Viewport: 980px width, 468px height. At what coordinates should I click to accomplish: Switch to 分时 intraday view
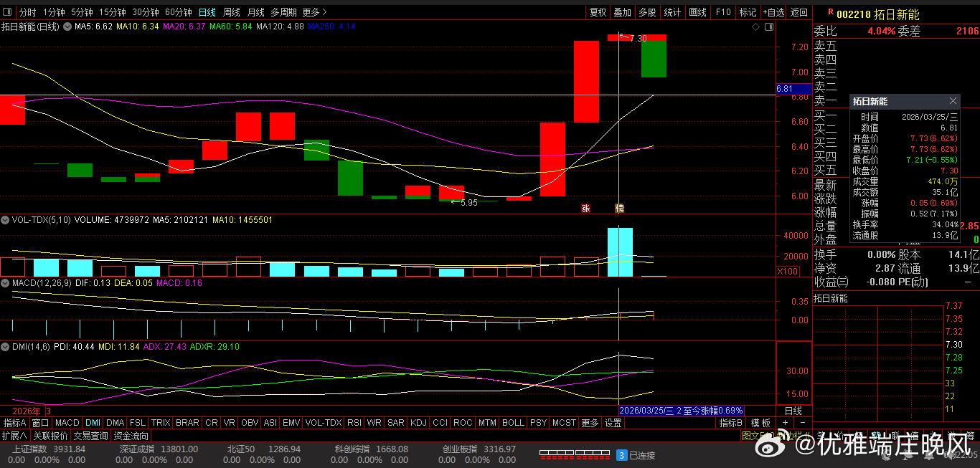[28, 12]
